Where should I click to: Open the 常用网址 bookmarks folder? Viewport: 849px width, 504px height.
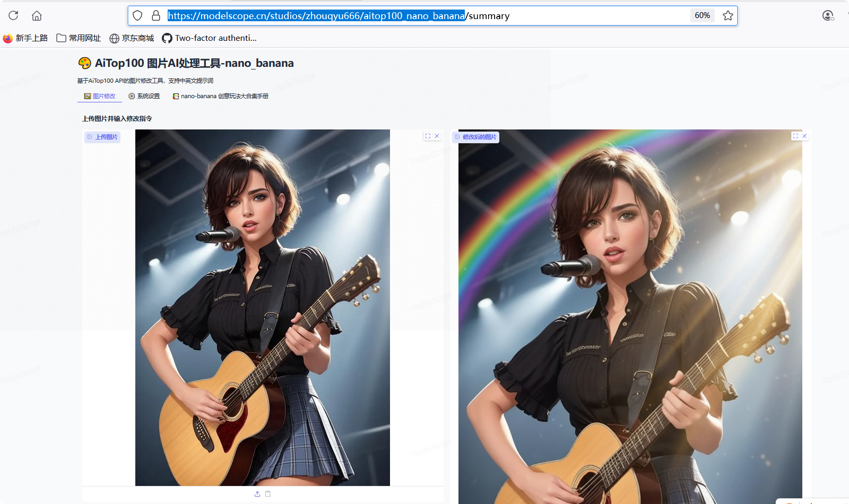(x=79, y=38)
